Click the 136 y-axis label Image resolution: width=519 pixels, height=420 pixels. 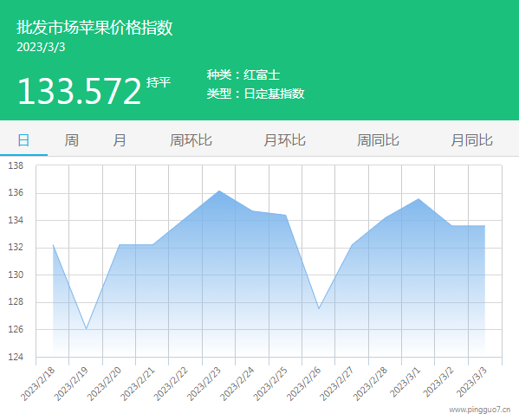click(x=16, y=193)
